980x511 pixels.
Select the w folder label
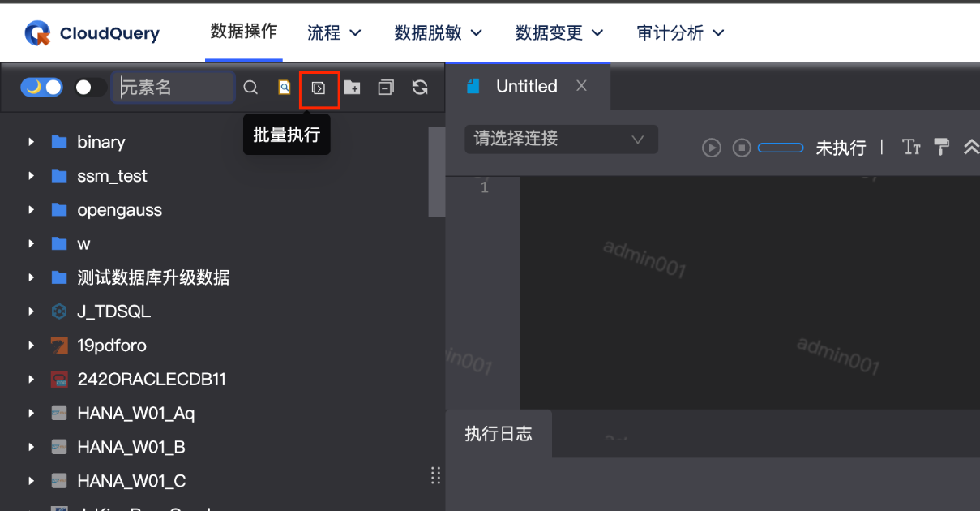pyautogui.click(x=83, y=244)
